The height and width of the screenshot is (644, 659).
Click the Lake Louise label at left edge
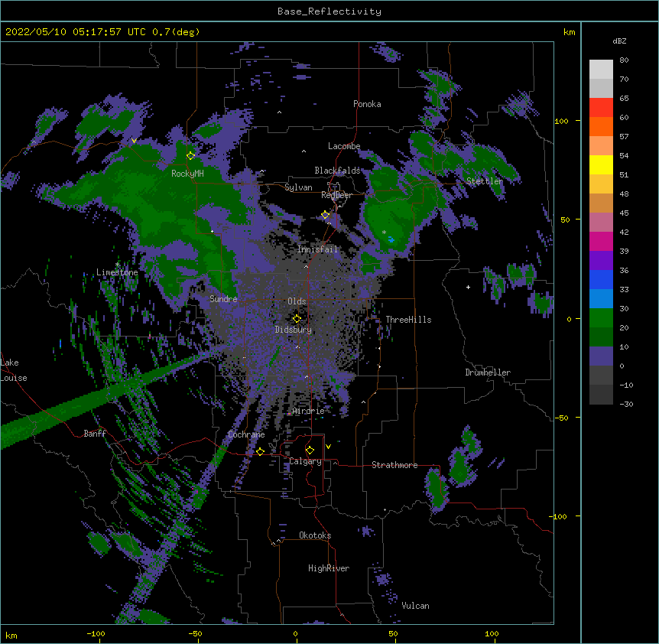tap(14, 370)
